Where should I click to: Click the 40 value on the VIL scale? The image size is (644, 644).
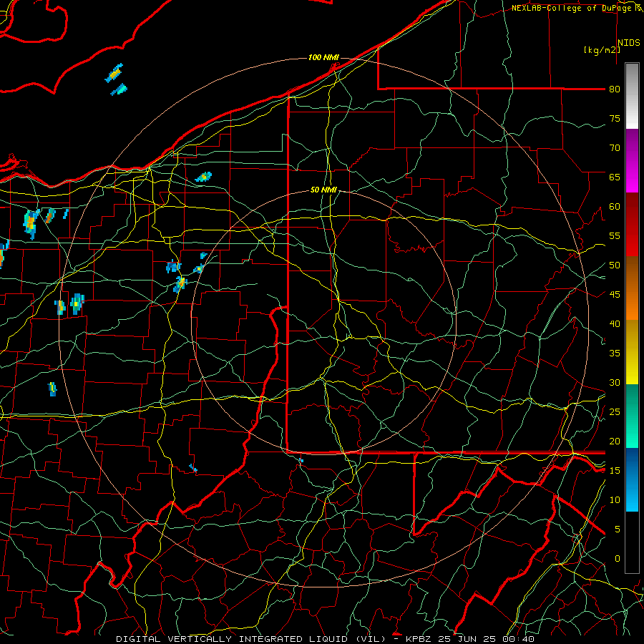click(615, 324)
